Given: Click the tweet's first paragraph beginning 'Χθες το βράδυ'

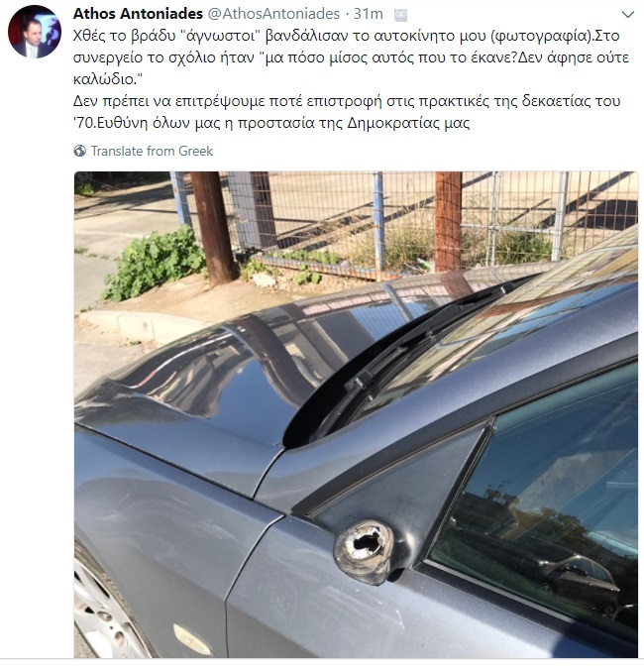Looking at the screenshot, I should coord(351,57).
